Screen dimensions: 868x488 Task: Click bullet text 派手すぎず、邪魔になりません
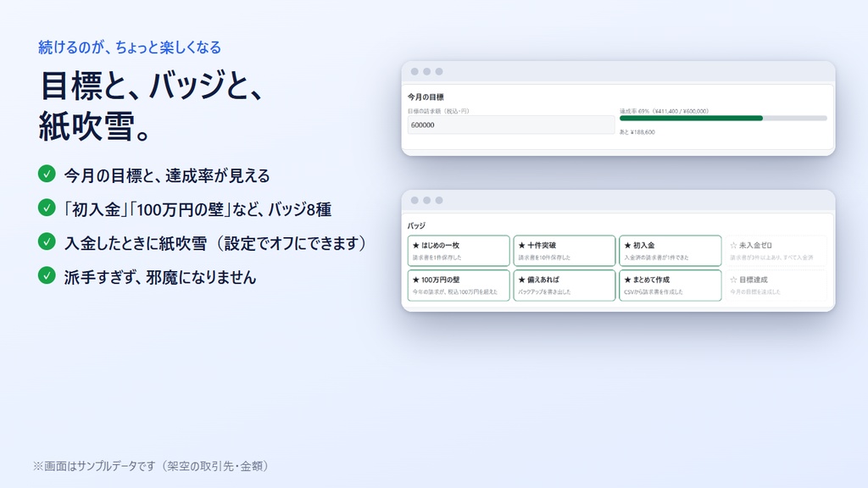[x=160, y=277]
